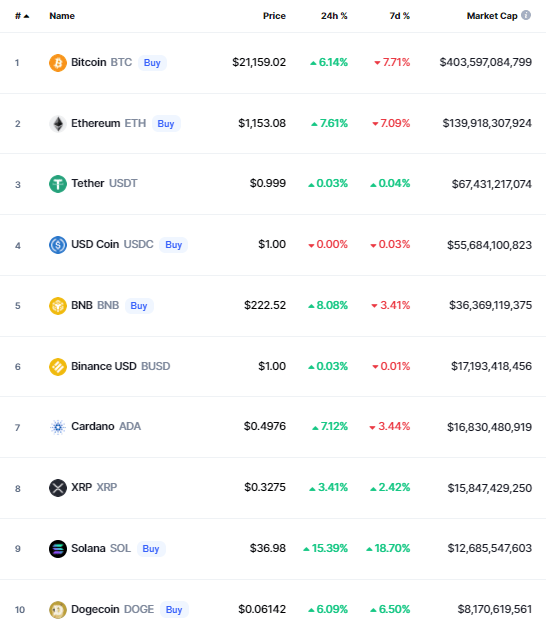546x622 pixels.
Task: Click the USD Coin blue logo icon
Action: tap(58, 245)
